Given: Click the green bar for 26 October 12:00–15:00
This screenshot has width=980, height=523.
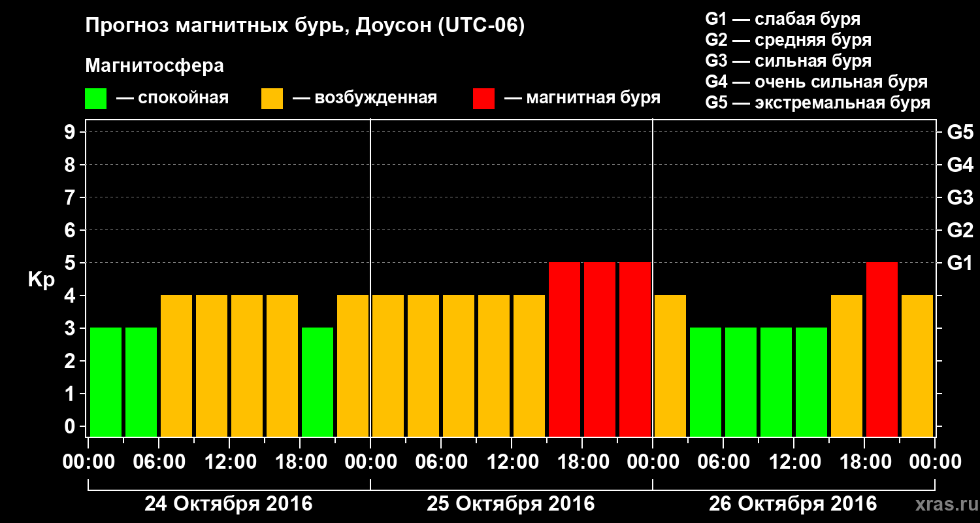Looking at the screenshot, I should 811,382.
